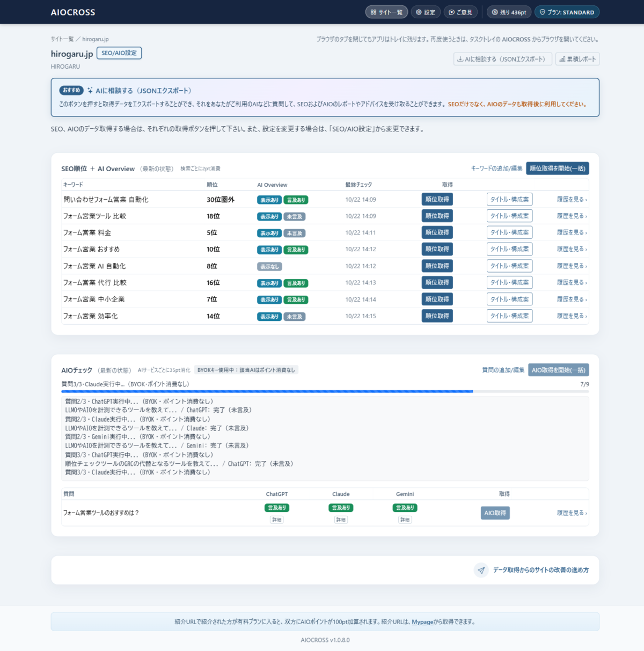Open タイトル・構成案 for フォーム営業 中小企業
The image size is (644, 651).
coord(509,299)
